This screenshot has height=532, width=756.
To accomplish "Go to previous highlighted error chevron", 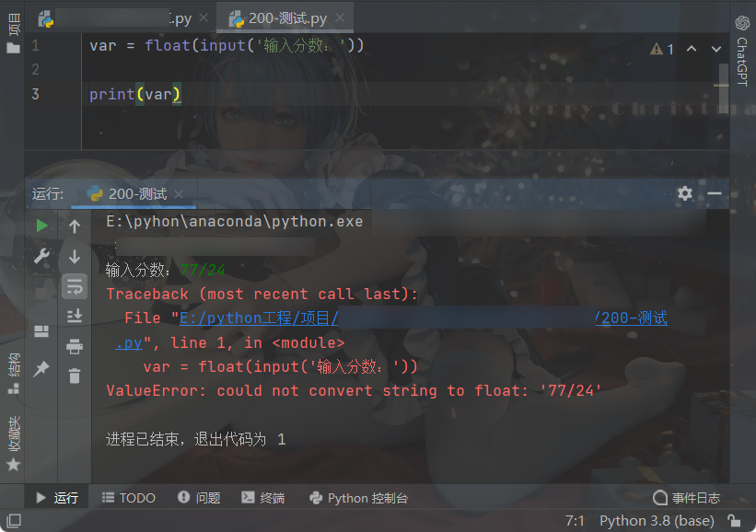I will pyautogui.click(x=692, y=49).
